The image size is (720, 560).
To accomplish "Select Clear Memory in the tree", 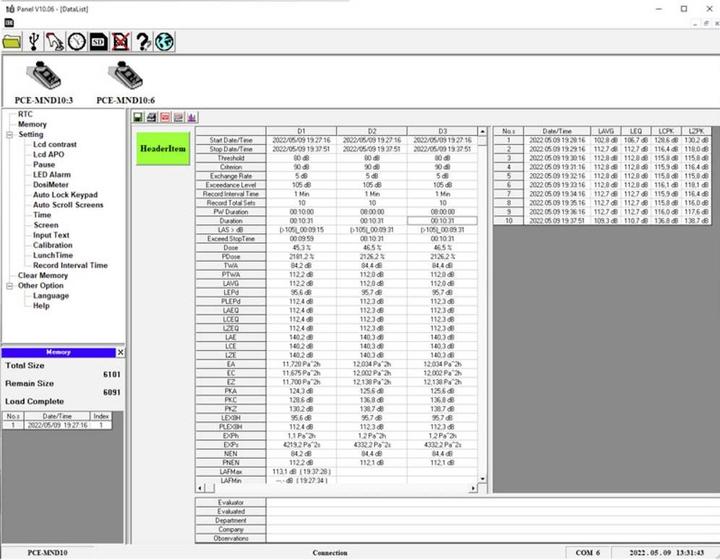I will 43,276.
